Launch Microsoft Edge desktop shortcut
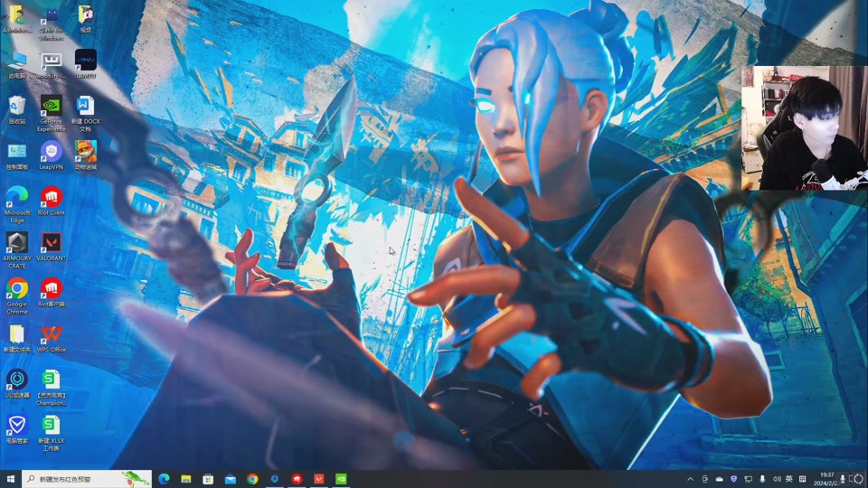This screenshot has width=868, height=488. click(17, 205)
